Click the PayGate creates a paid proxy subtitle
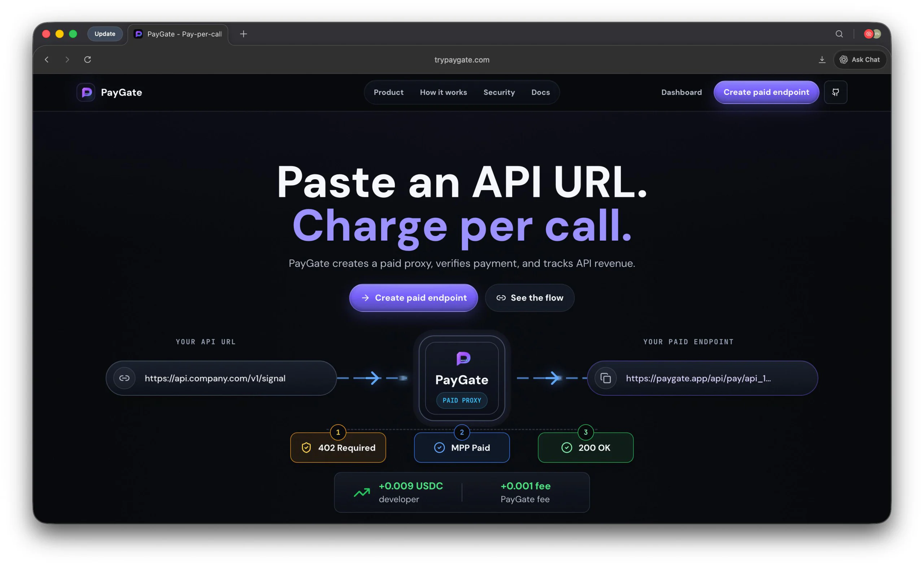Image resolution: width=924 pixels, height=567 pixels. (x=462, y=263)
